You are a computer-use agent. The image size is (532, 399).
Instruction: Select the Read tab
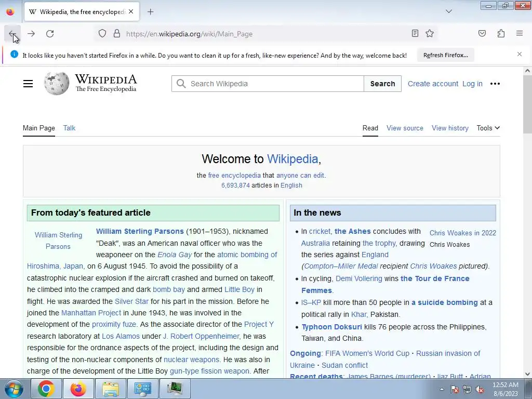click(x=370, y=128)
